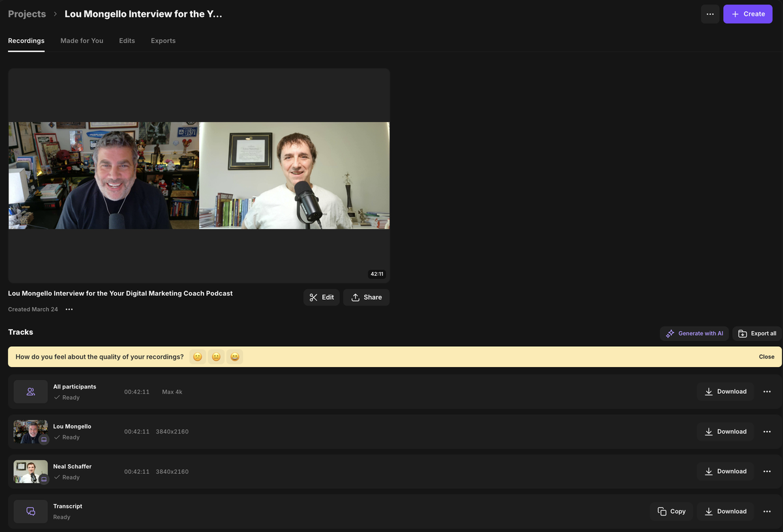This screenshot has width=783, height=532.
Task: Rate recording quality with happy face emoji
Action: coord(235,357)
